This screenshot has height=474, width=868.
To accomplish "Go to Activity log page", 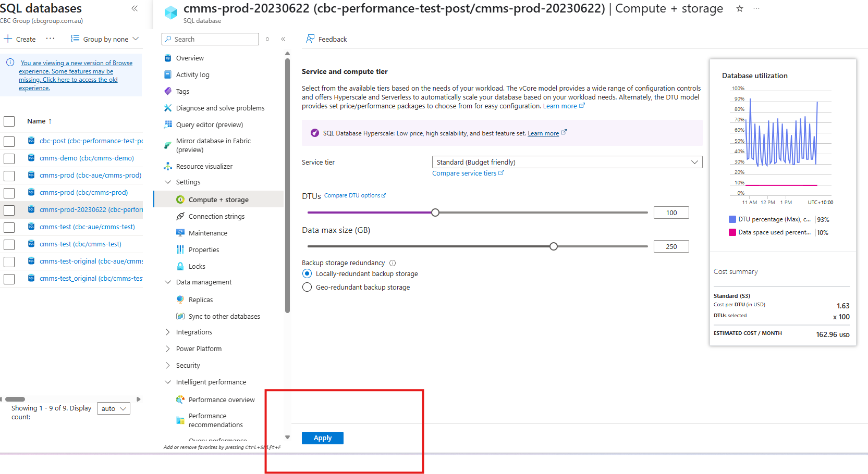I will (192, 74).
